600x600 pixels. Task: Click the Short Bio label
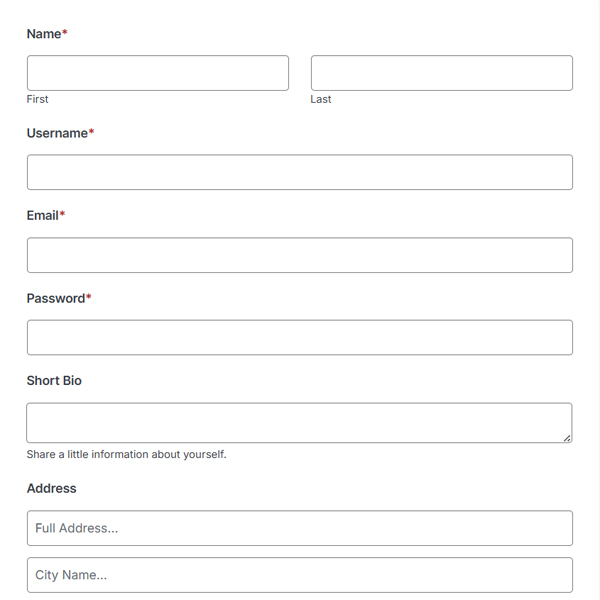pos(54,381)
